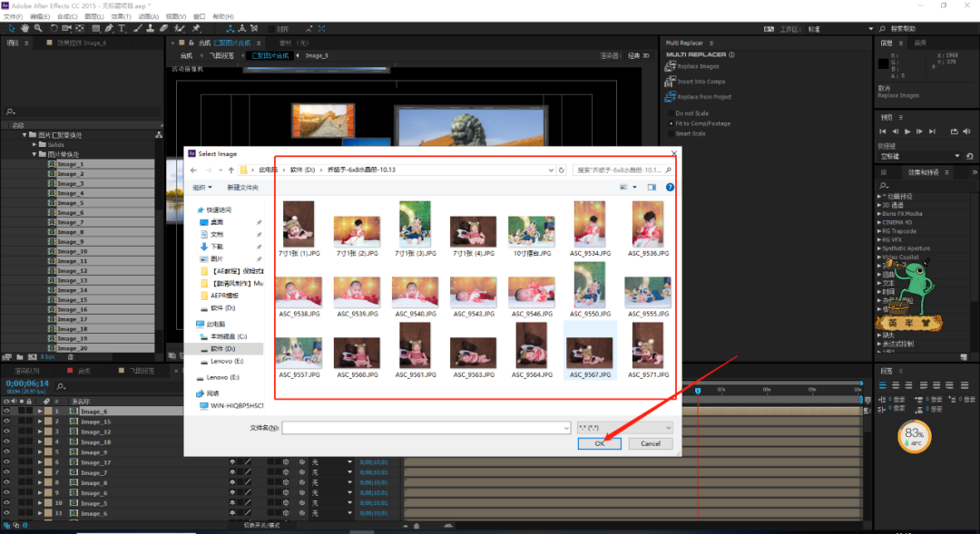The width and height of the screenshot is (980, 534).
Task: Select the Fit to Comp/Footage radio option
Action: pyautogui.click(x=671, y=123)
